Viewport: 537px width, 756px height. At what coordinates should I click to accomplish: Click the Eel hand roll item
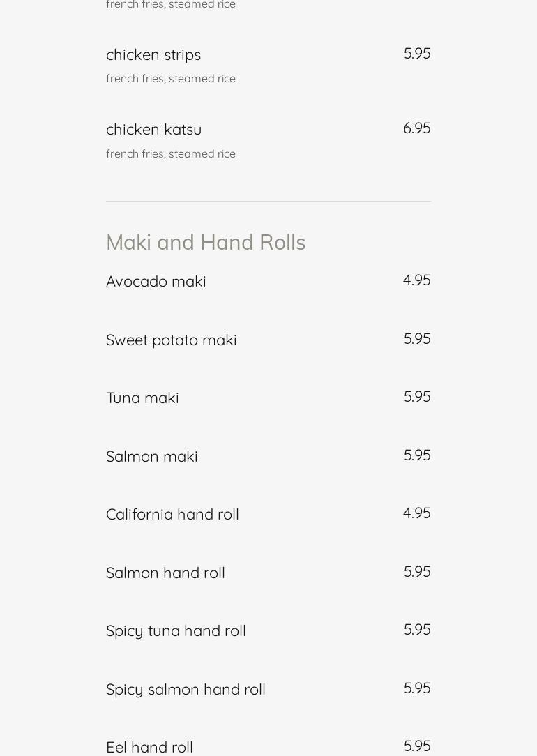click(149, 747)
